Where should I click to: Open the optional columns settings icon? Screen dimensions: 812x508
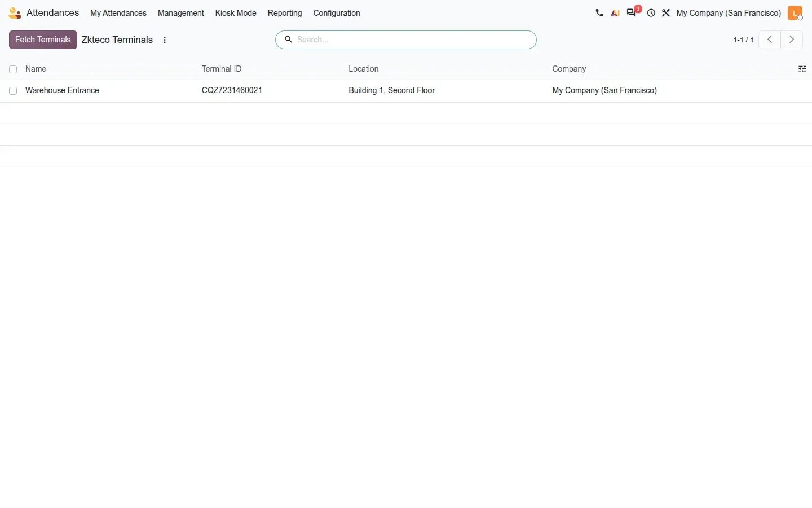pos(802,69)
